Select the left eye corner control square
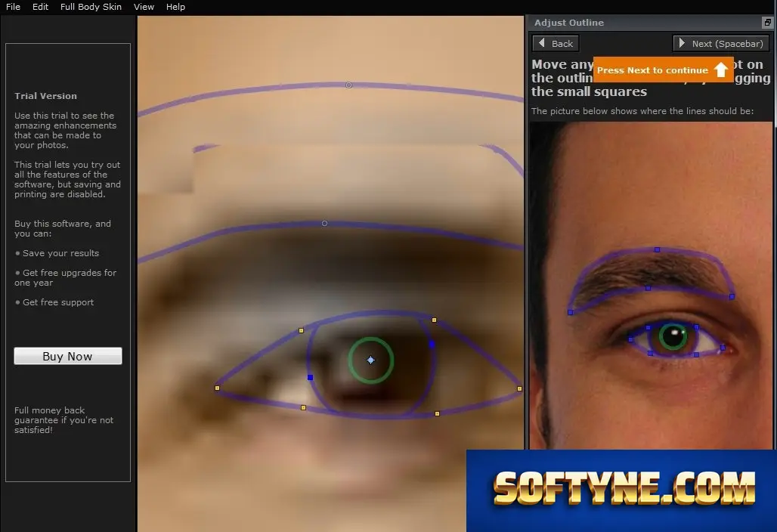 pos(217,388)
